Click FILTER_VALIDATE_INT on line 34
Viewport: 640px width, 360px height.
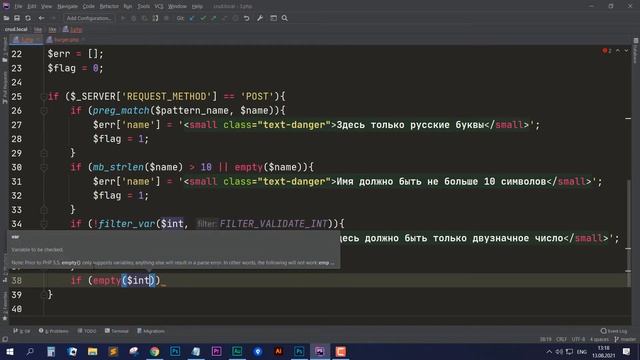pyautogui.click(x=273, y=224)
